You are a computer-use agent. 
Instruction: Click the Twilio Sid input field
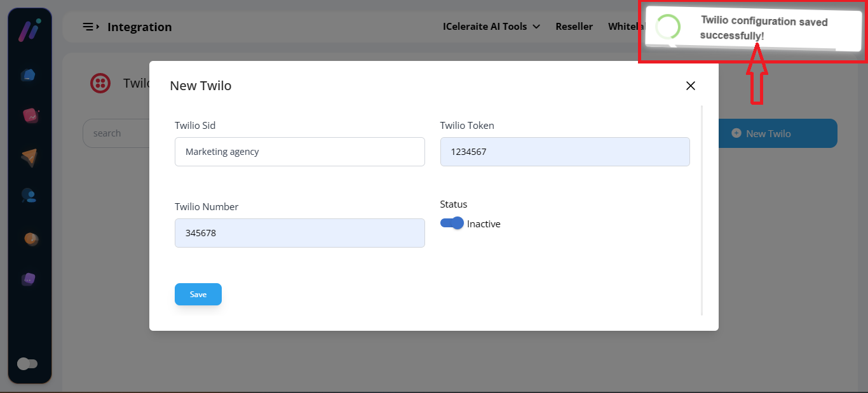pos(299,152)
